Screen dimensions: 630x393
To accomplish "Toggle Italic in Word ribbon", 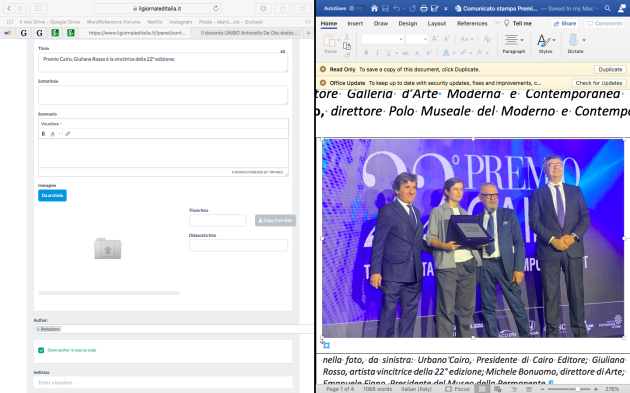I will (377, 53).
